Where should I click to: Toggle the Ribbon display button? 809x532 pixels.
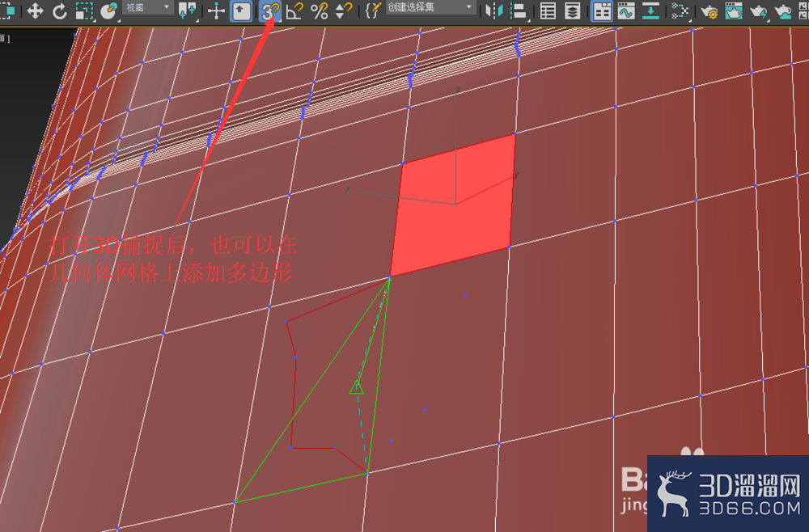point(602,11)
